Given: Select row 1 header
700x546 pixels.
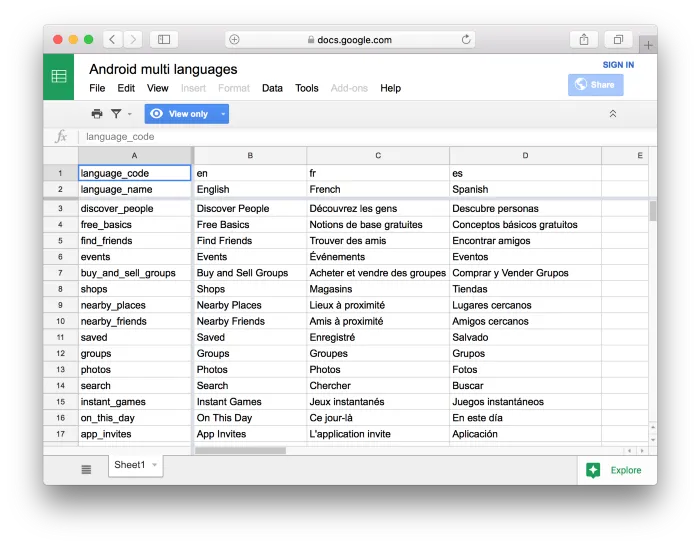Looking at the screenshot, I should point(60,173).
